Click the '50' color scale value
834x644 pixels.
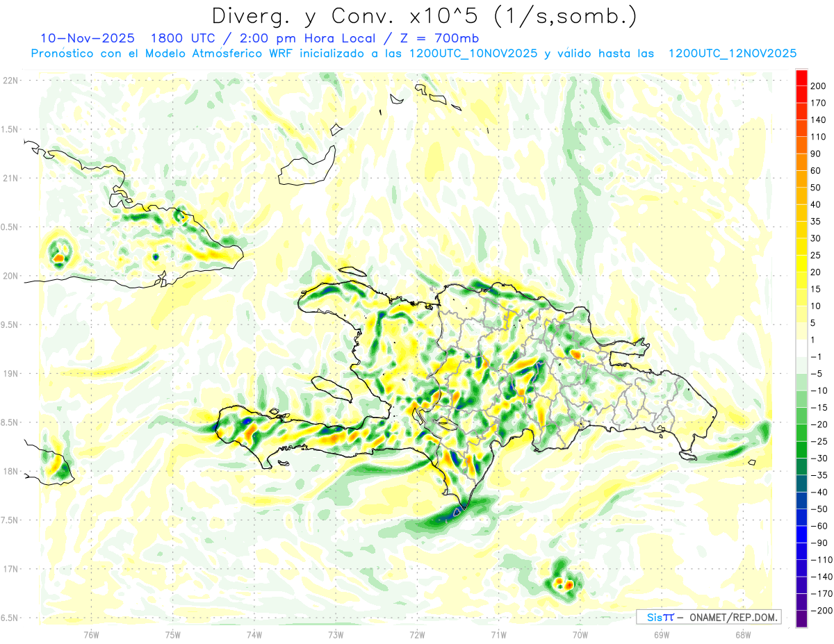(816, 188)
